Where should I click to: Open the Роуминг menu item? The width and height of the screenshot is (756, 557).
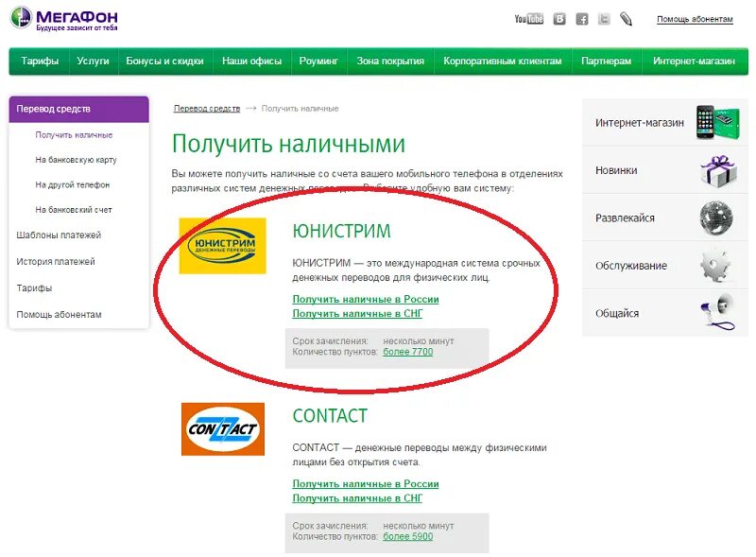318,61
